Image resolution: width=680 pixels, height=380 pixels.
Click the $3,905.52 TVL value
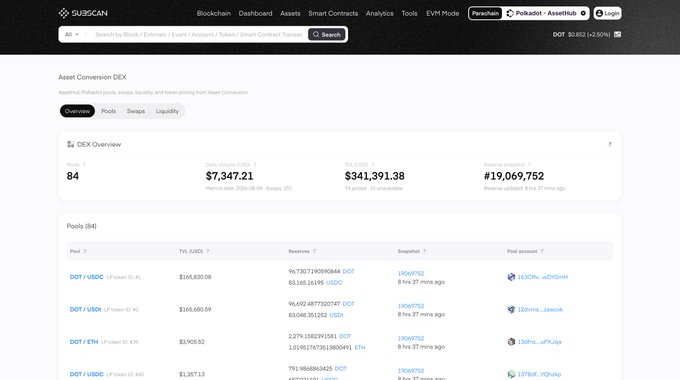pyautogui.click(x=192, y=342)
